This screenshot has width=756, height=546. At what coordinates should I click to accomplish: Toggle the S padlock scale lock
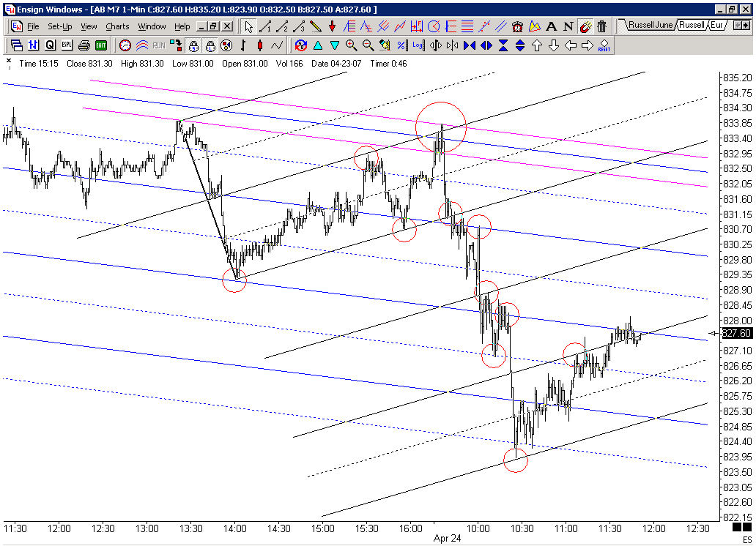[x=193, y=45]
